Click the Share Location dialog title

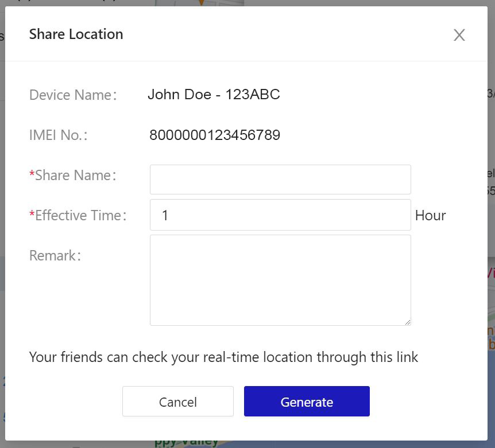click(x=76, y=34)
